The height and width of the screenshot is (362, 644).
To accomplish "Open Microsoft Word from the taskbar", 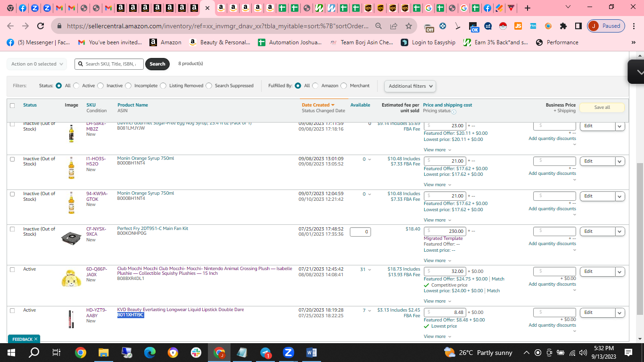I will point(312,353).
